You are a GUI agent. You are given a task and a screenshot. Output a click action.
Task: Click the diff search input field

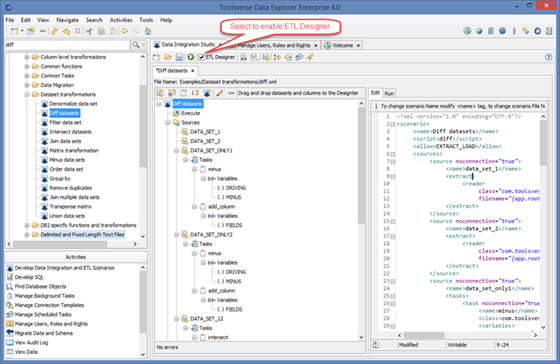68,45
